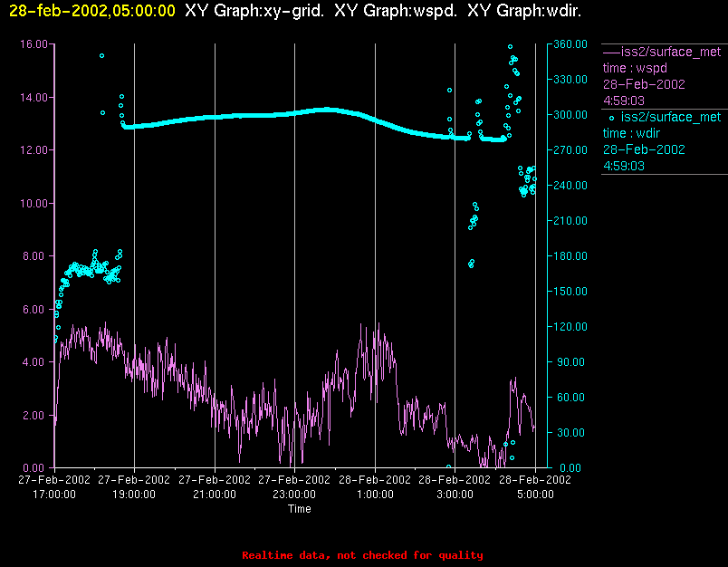Click right axis value 60.00
This screenshot has width=728, height=567.
coord(572,398)
